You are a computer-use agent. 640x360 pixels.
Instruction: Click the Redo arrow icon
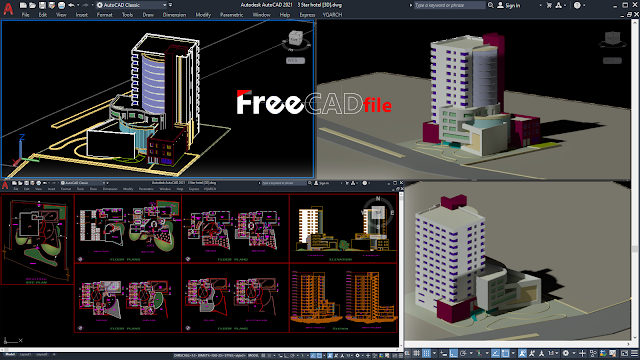[85, 5]
